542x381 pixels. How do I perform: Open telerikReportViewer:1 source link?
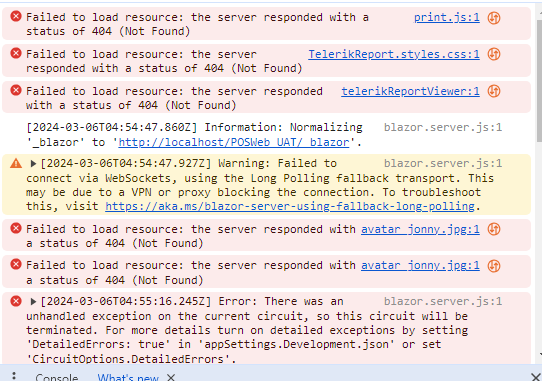click(410, 91)
